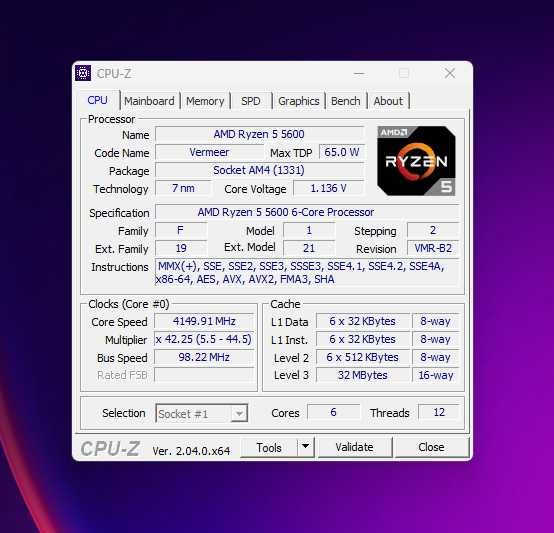554x533 pixels.
Task: Click L1 Inst. size '6 x 32 KBytes'
Action: point(363,339)
